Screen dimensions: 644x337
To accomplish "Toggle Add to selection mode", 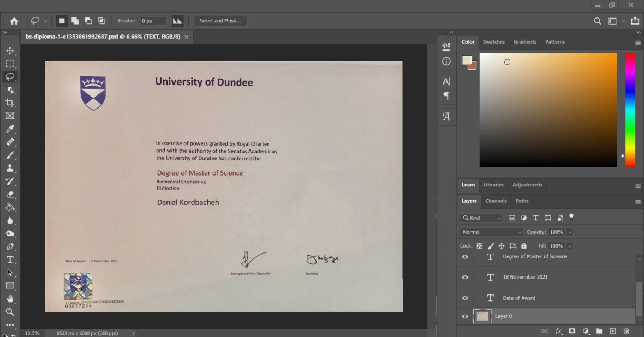I will click(x=75, y=21).
